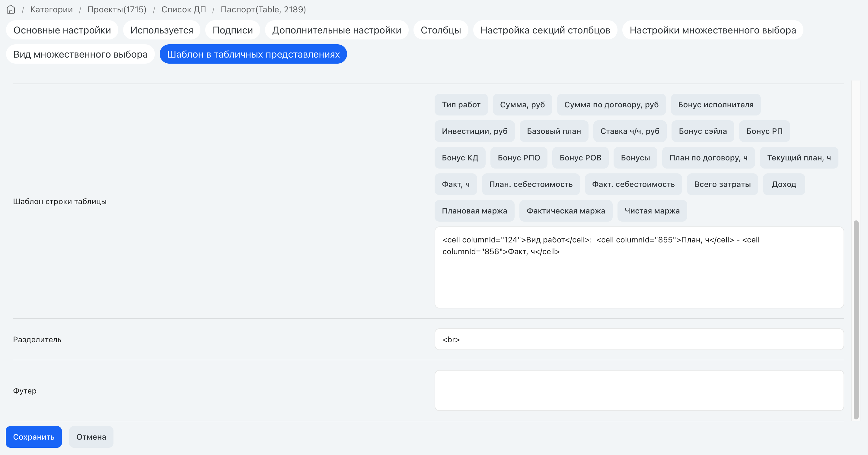Insert the Базовый план chip

(x=554, y=131)
